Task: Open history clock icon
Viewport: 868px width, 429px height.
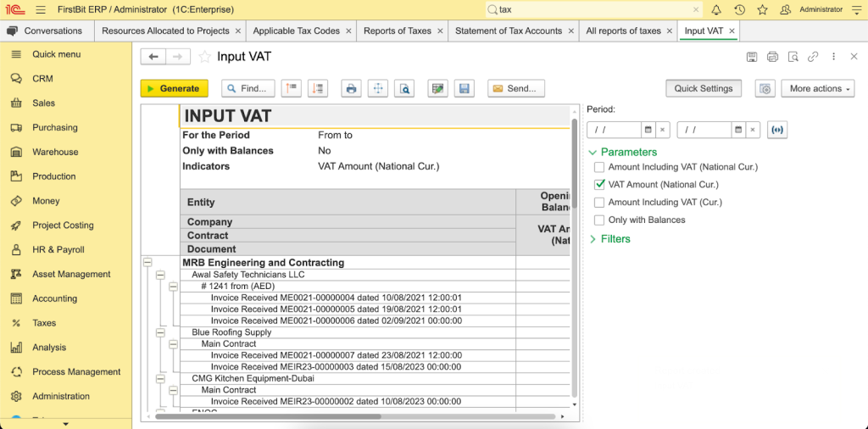Action: (739, 9)
